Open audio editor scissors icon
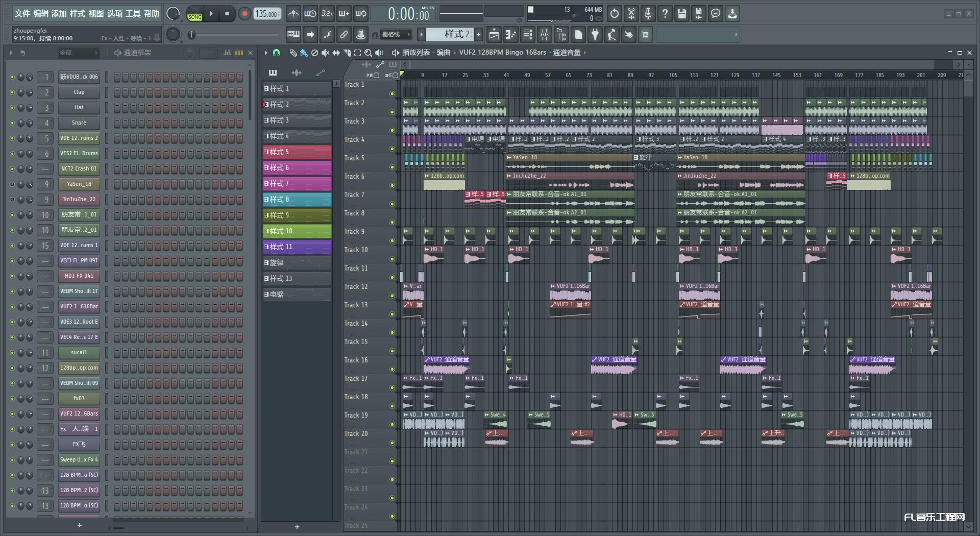 pos(631,14)
